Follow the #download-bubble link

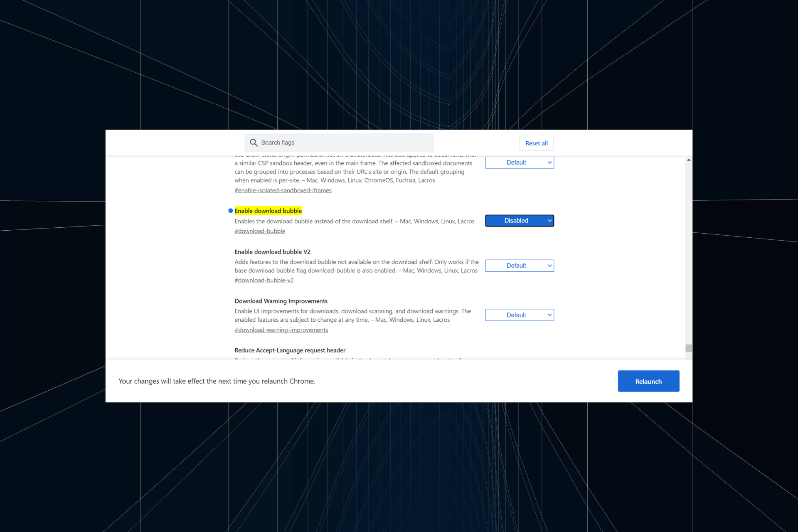(x=260, y=231)
